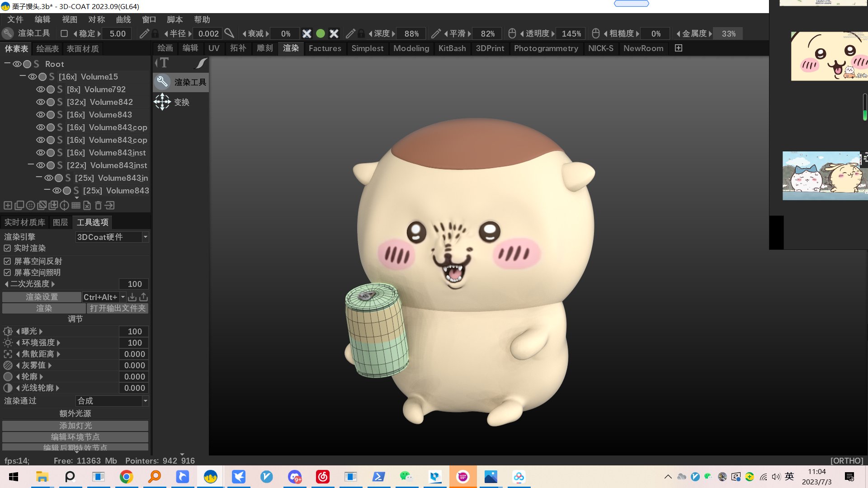The width and height of the screenshot is (868, 488).
Task: Click the add new volume icon below the layer tree
Action: [8, 205]
